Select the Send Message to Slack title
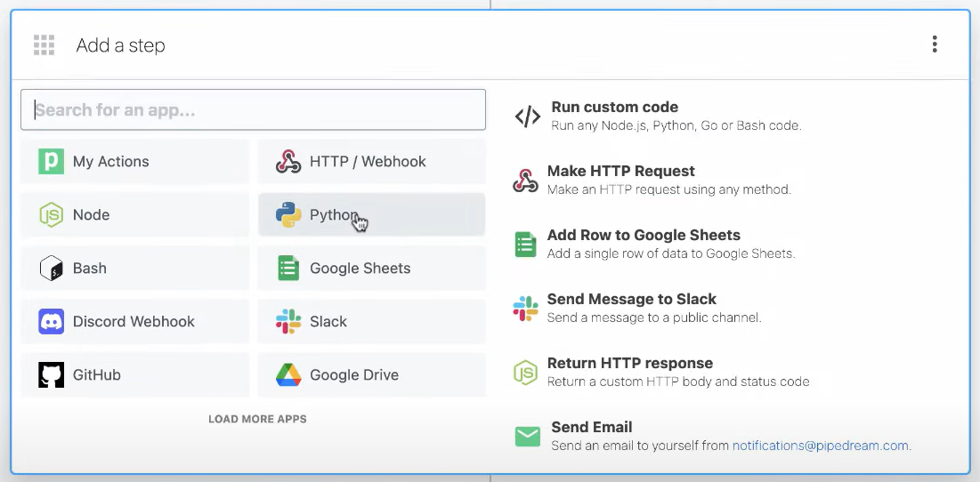This screenshot has width=980, height=482. (x=632, y=299)
